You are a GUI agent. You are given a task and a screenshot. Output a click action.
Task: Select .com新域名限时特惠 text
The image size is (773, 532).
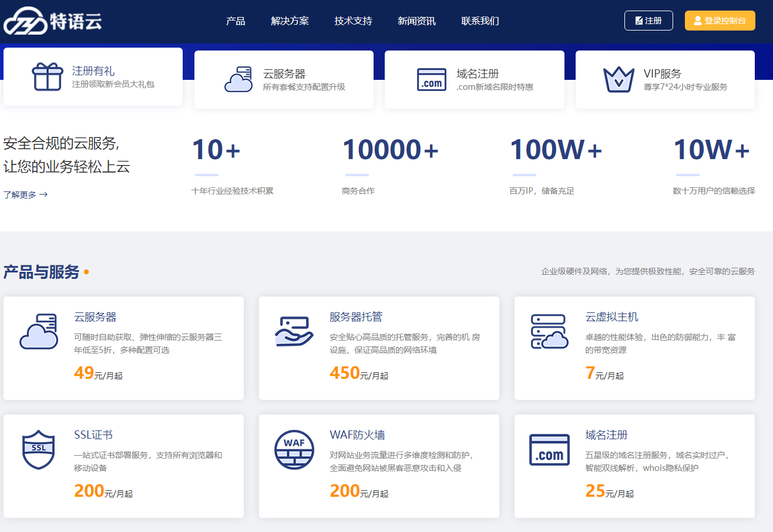(495, 87)
